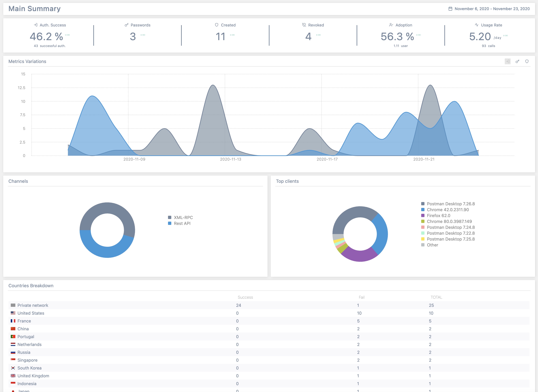Screen dimensions: 538x392
Task: Click the Netherlands row label
Action: (x=29, y=344)
